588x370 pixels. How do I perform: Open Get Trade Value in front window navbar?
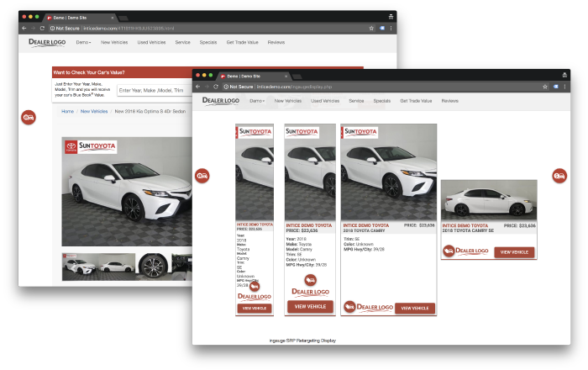tap(416, 101)
